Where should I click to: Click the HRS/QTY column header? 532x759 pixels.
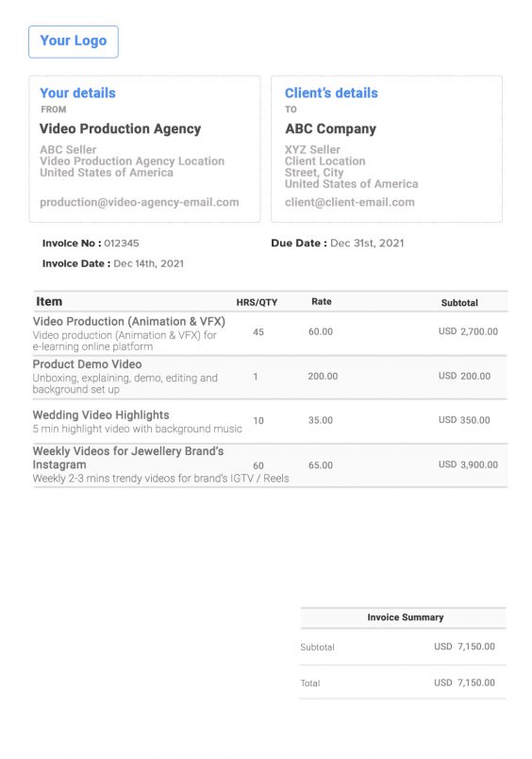(257, 302)
